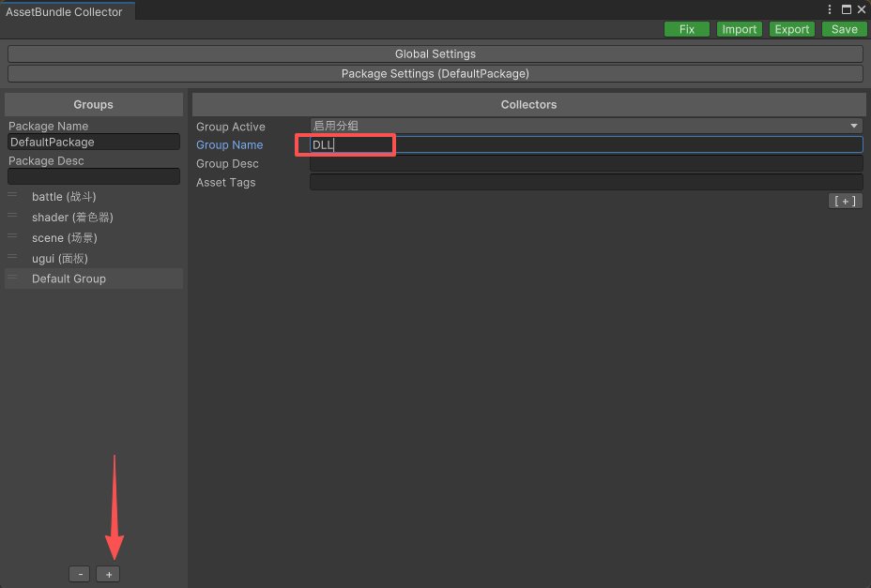
Task: Click the Fix button
Action: (x=687, y=29)
